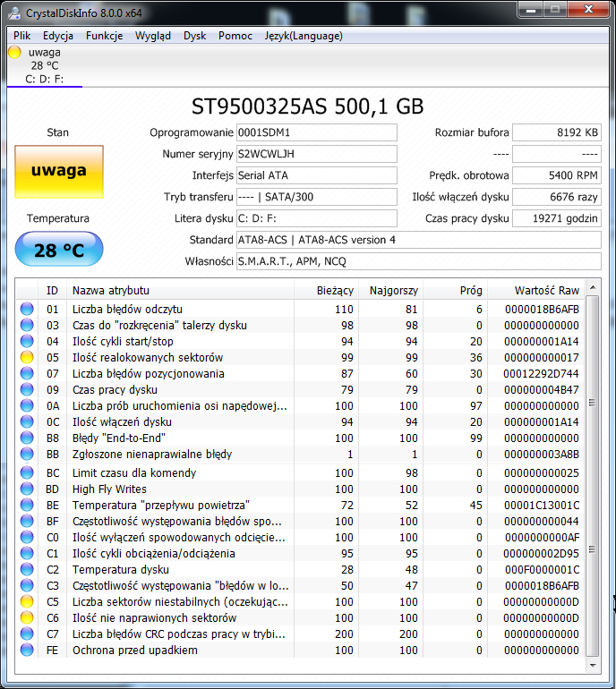Click the 'Próg' column header

pyautogui.click(x=456, y=291)
